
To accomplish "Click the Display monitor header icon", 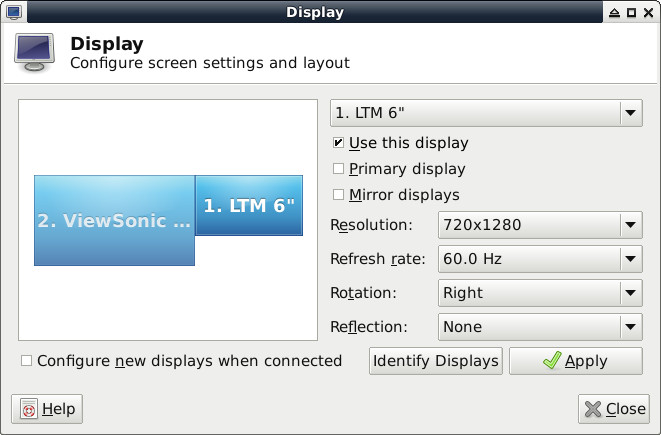I will tap(36, 52).
